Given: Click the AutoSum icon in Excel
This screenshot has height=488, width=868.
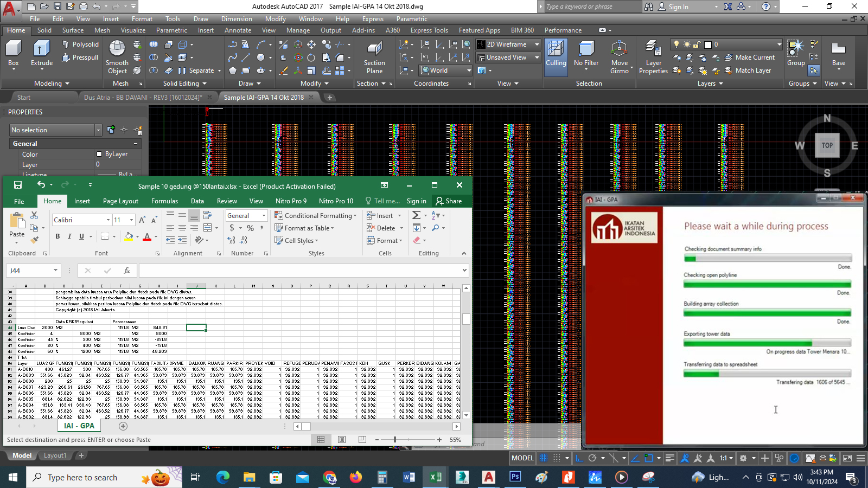Looking at the screenshot, I should tap(416, 215).
